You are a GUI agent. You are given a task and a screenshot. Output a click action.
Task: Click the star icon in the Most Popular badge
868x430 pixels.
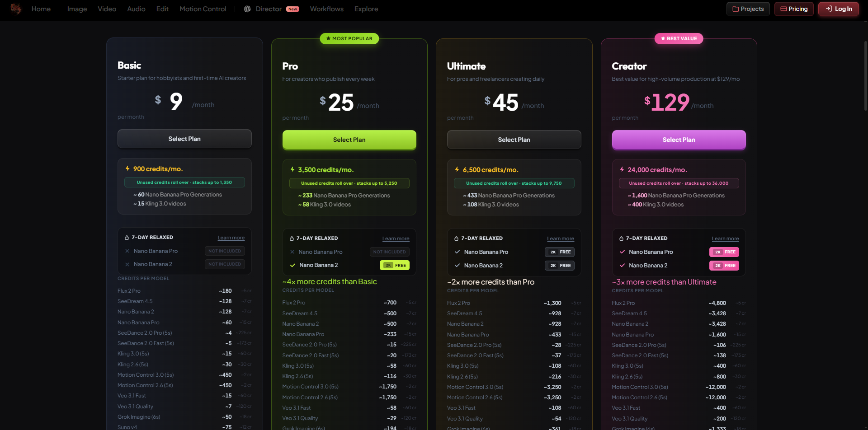pyautogui.click(x=328, y=39)
